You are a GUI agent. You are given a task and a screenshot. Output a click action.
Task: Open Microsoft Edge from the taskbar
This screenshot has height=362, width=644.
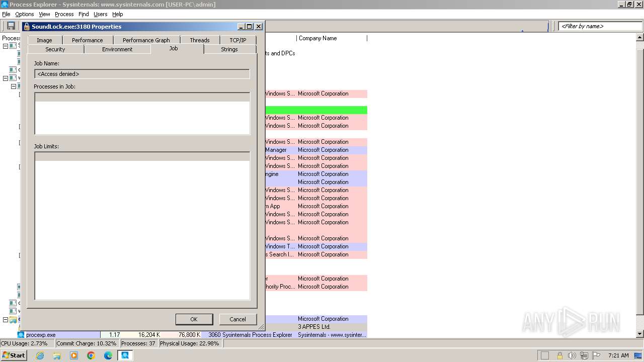(108, 355)
